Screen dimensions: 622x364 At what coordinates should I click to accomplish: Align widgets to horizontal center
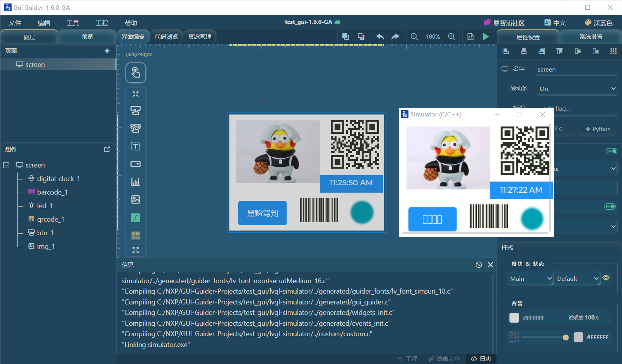tap(524, 51)
